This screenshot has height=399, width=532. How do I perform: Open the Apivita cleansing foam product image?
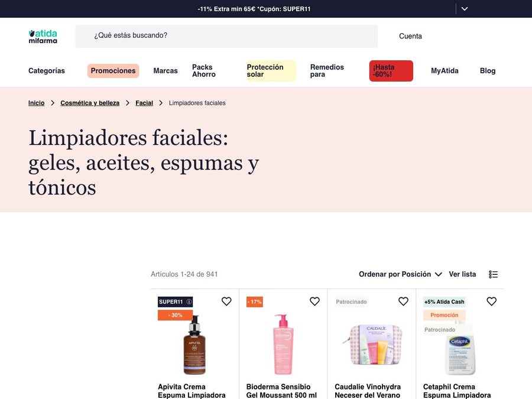pyautogui.click(x=194, y=345)
